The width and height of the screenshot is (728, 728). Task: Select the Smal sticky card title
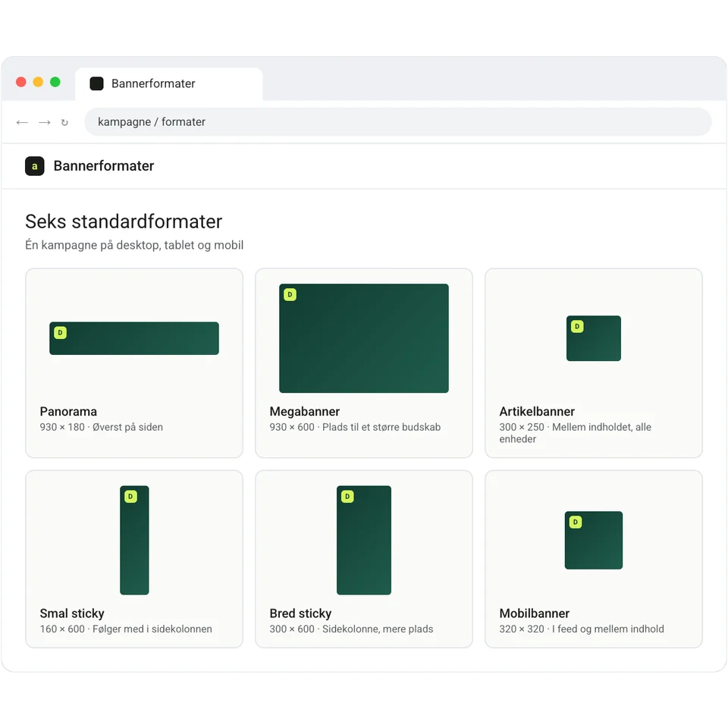pos(72,613)
